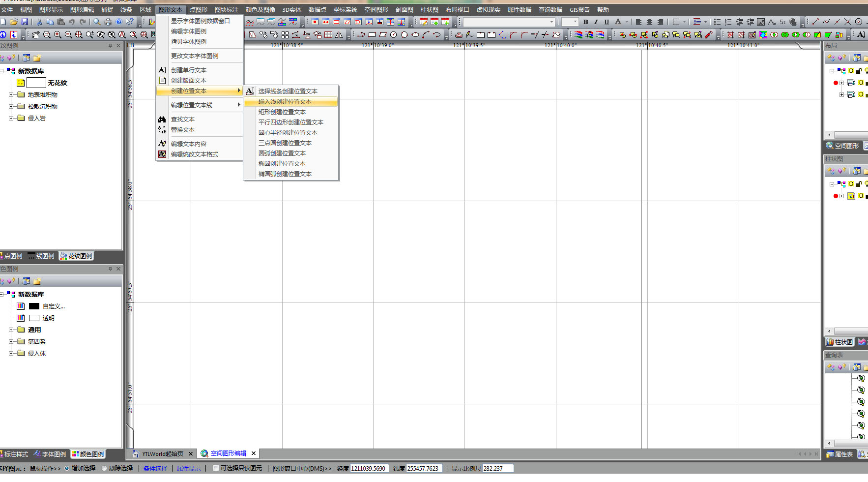Viewport: 868px width, 482px height.
Task: Expand the 第四系 color folder
Action: coord(11,341)
